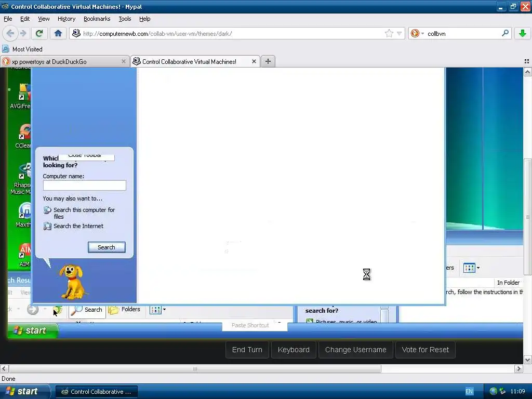Open the Help menu

[144, 19]
